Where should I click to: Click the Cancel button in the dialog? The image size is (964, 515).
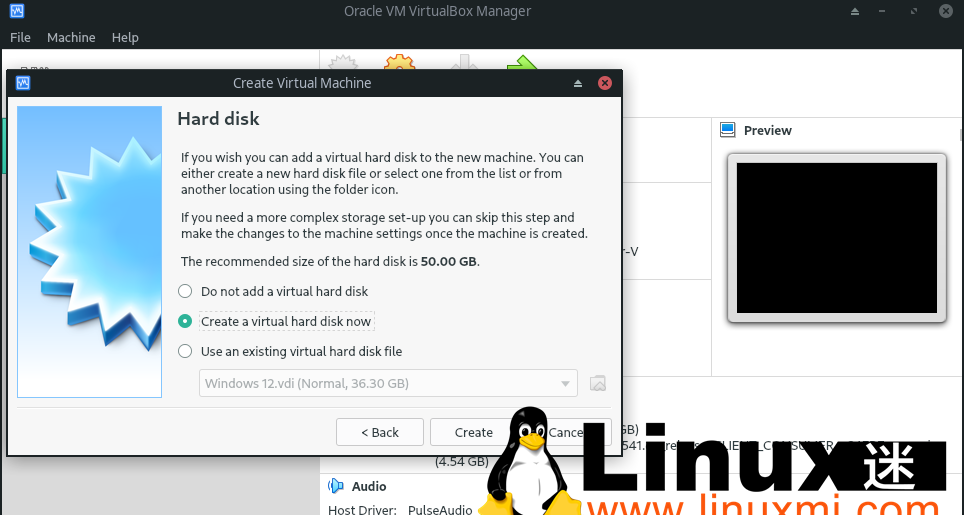(x=567, y=432)
